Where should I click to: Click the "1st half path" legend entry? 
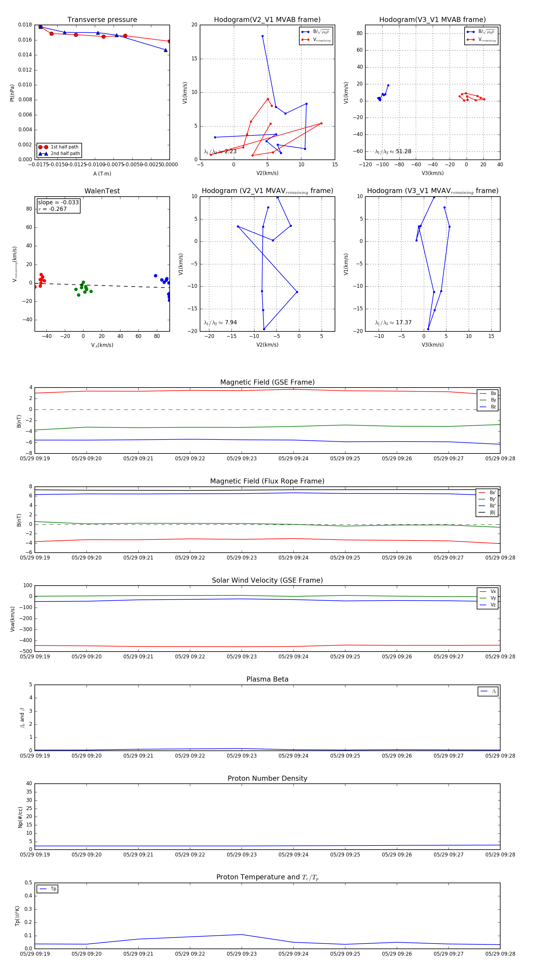click(59, 147)
